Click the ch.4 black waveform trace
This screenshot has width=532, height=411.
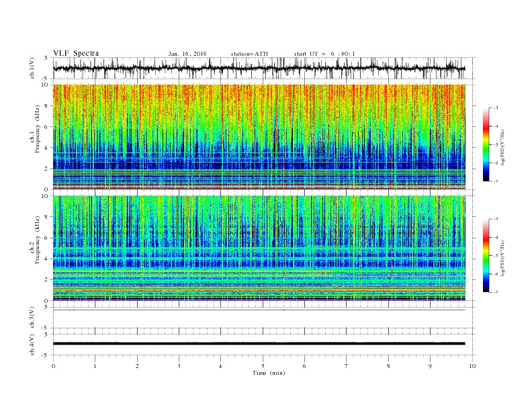tap(259, 344)
